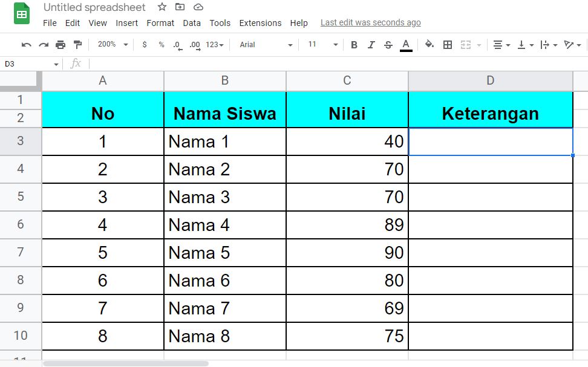The height and width of the screenshot is (367, 588).
Task: Open the font size 11 dropdown
Action: coord(323,45)
